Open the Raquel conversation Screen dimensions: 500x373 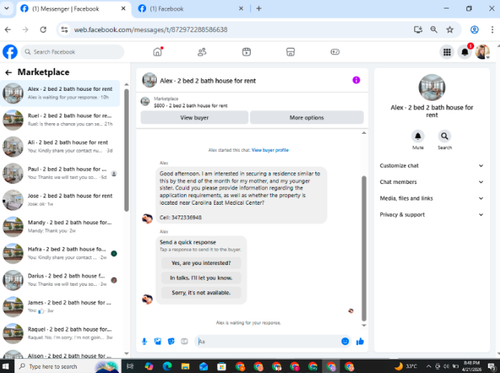pos(60,333)
